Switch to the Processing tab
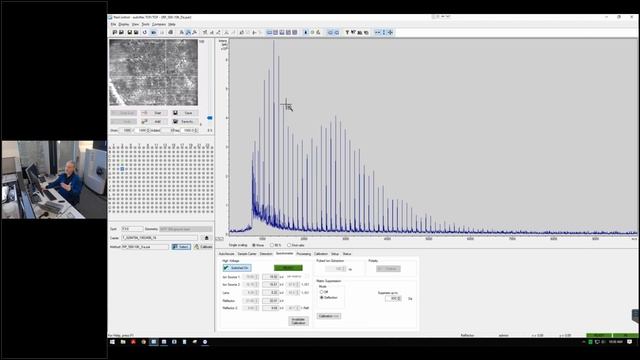The width and height of the screenshot is (640, 360). [303, 254]
